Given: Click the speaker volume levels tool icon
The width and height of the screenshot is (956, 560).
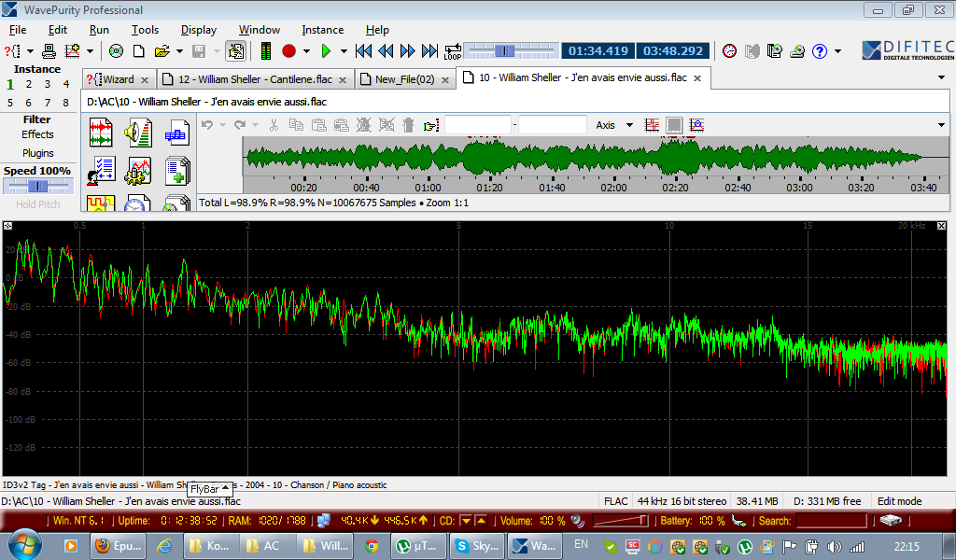Looking at the screenshot, I should click(138, 133).
